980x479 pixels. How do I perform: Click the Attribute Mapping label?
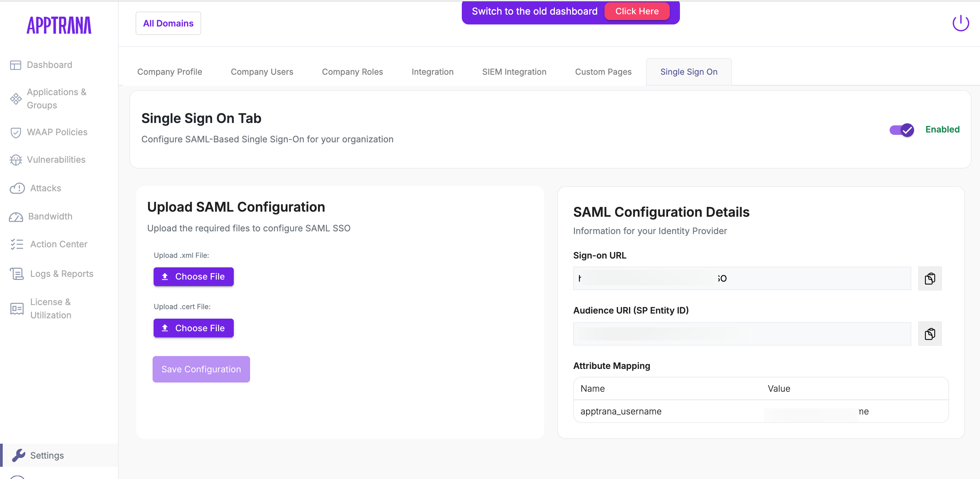tap(611, 366)
